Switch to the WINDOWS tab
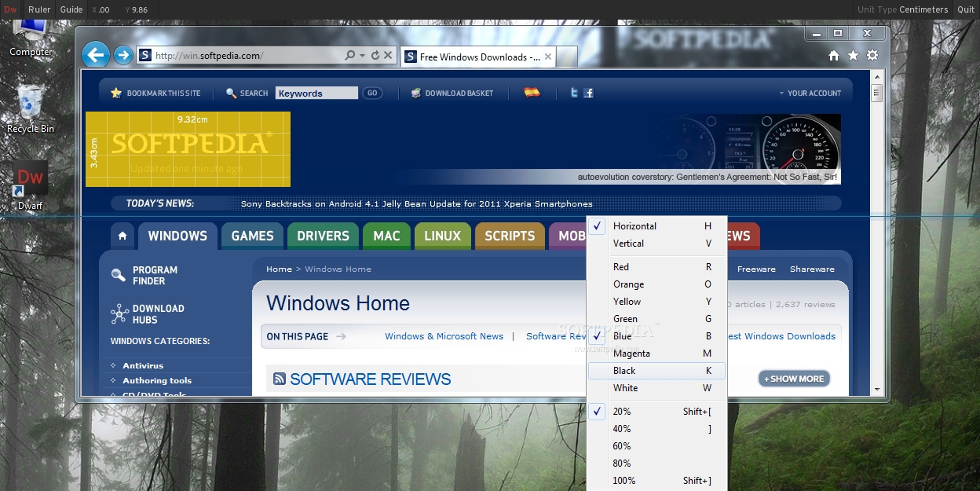 point(177,236)
